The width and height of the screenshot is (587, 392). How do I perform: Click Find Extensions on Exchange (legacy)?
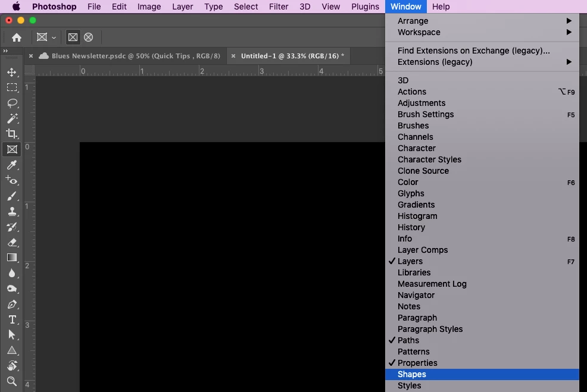click(x=482, y=51)
